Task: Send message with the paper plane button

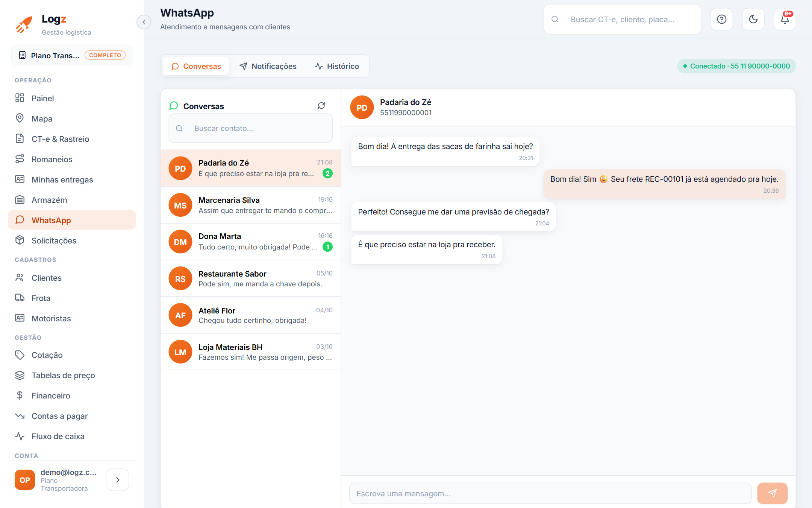Action: coord(772,493)
